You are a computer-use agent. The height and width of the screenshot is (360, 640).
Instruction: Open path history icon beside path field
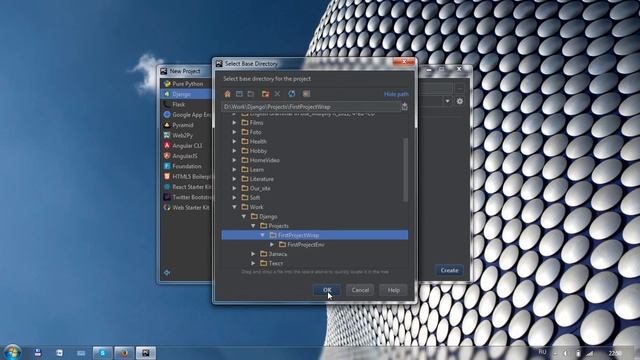point(404,107)
